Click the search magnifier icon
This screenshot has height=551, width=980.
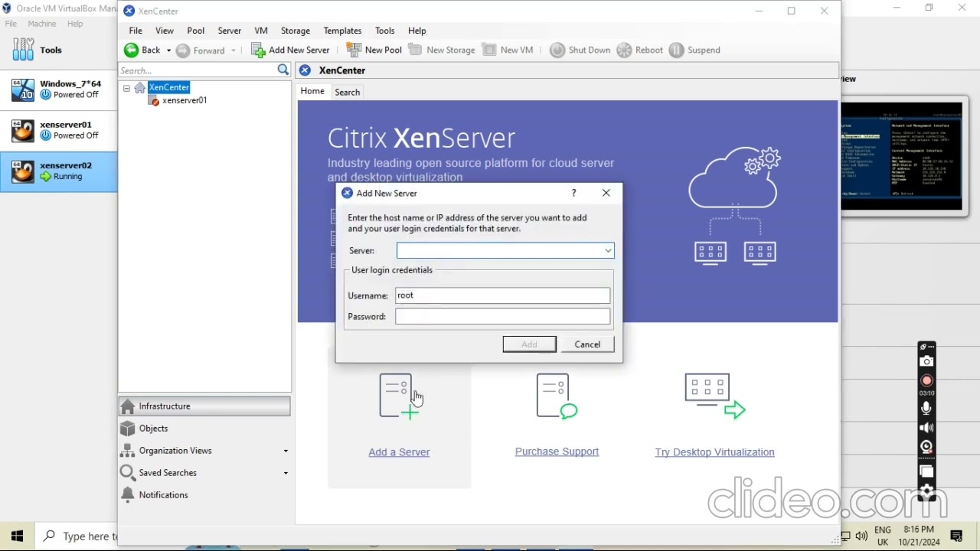(283, 70)
